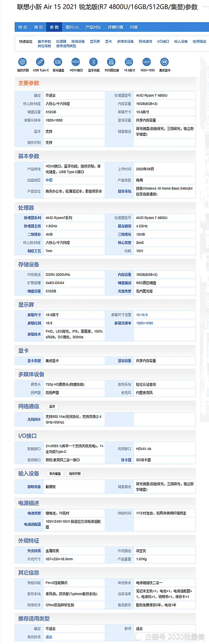Click the 适合 link beside 商务白领
This screenshot has width=209, height=644.
(49, 637)
